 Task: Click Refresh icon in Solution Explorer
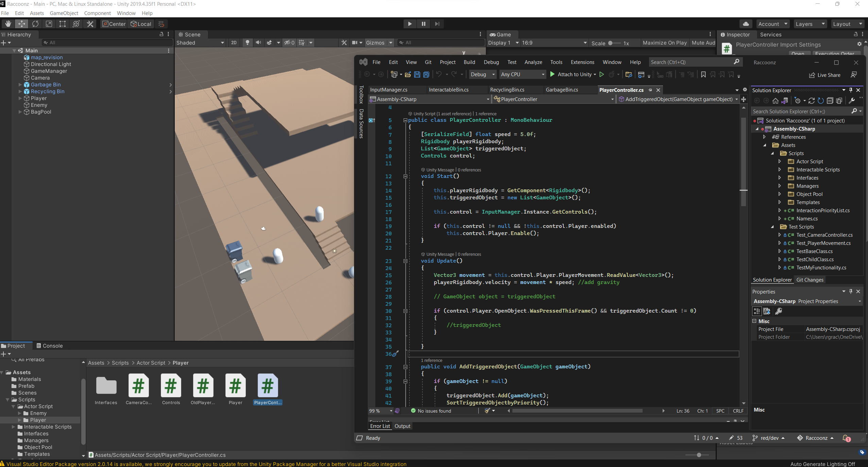pos(821,101)
